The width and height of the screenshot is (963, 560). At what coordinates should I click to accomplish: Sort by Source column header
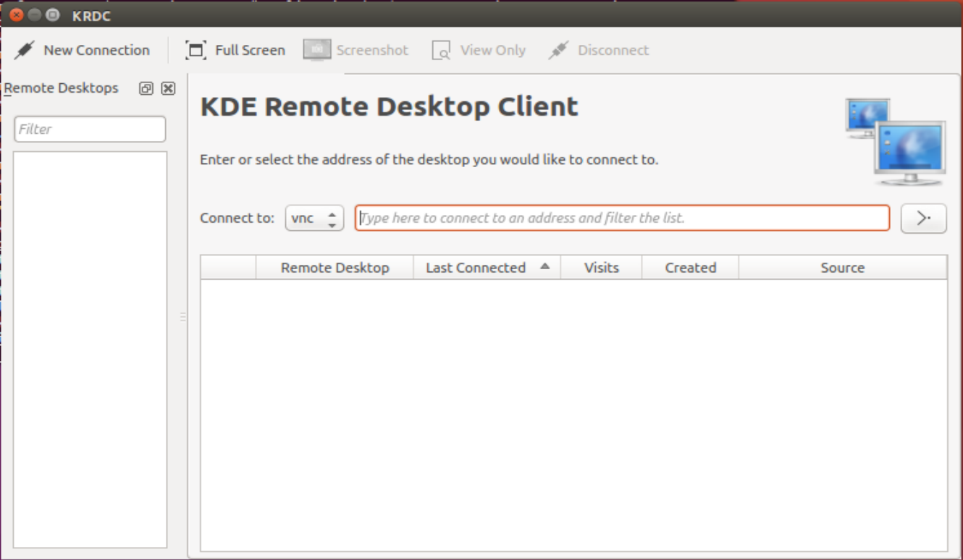point(843,268)
